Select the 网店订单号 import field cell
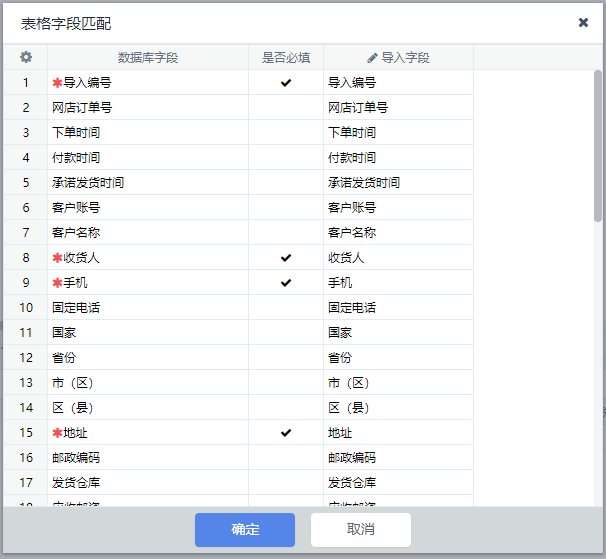 pos(398,108)
